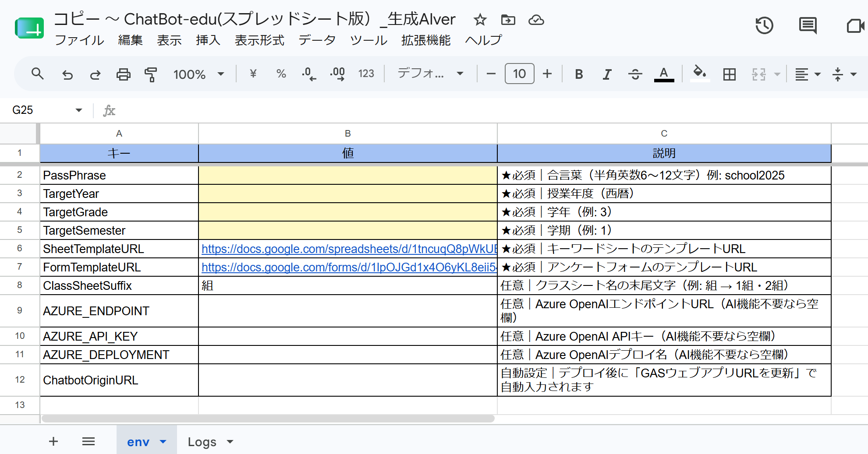
Task: Open horizontal align dropdown
Action: coord(808,74)
